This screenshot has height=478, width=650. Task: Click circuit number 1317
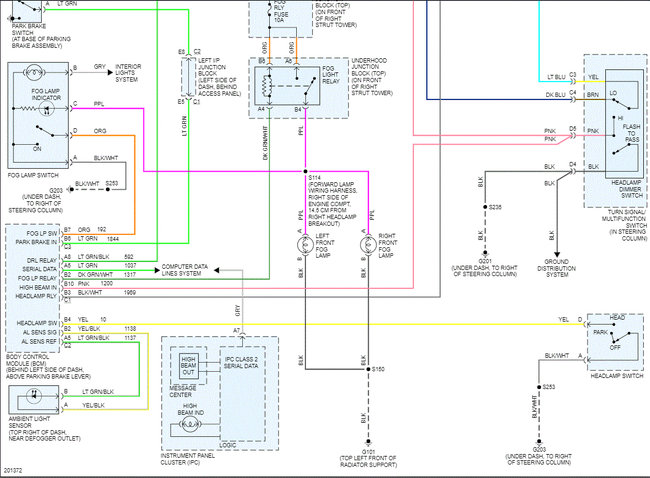(x=130, y=274)
